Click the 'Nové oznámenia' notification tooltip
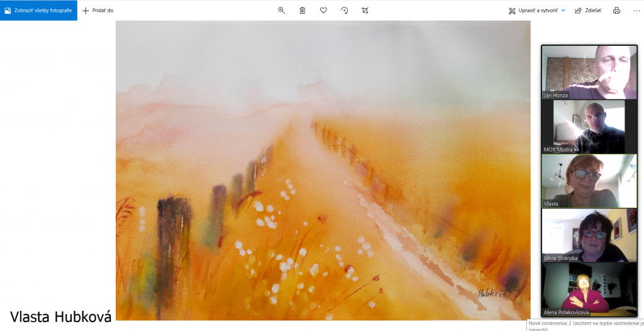 pos(586,325)
